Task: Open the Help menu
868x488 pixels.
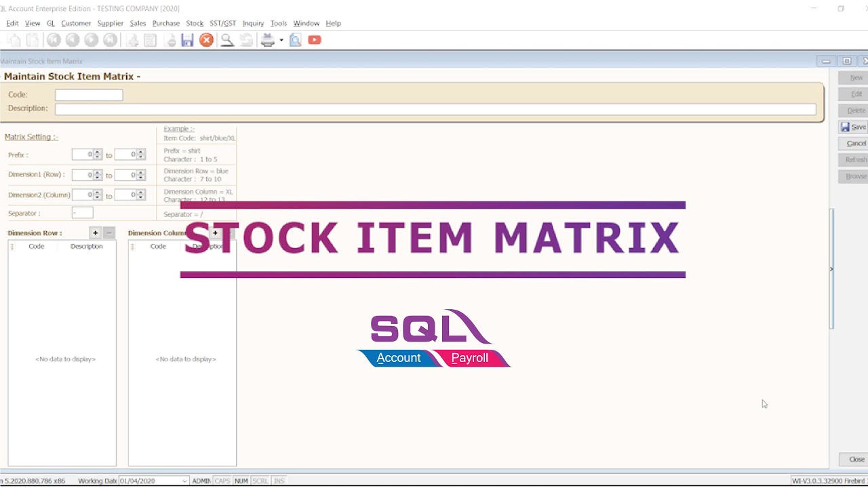Action: [333, 23]
